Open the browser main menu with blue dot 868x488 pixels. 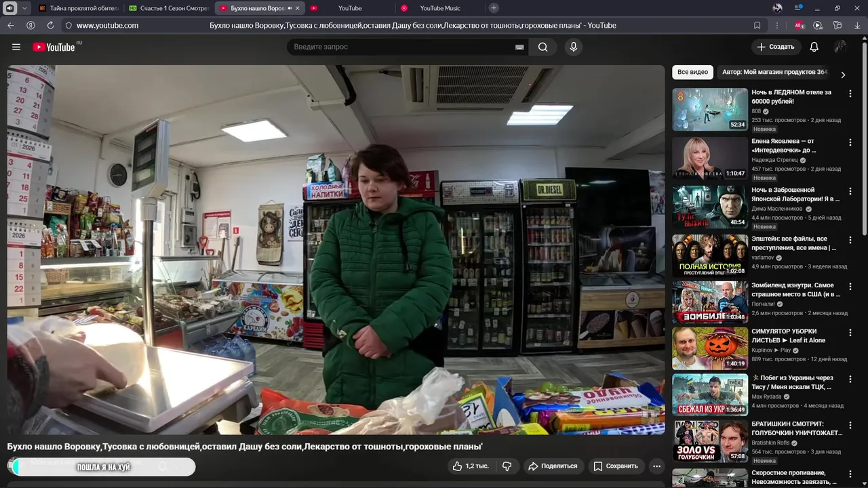click(798, 8)
